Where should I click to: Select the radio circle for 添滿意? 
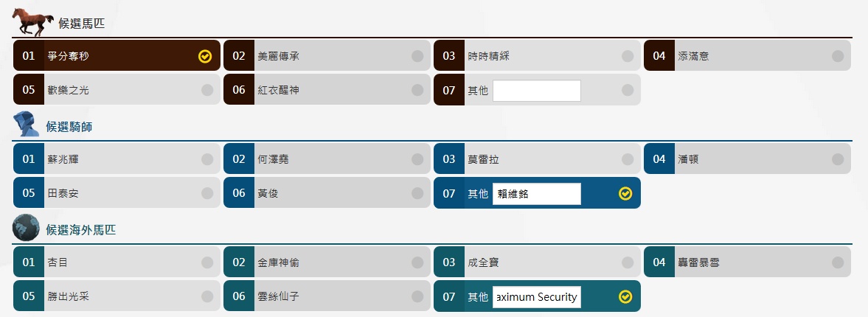point(838,56)
